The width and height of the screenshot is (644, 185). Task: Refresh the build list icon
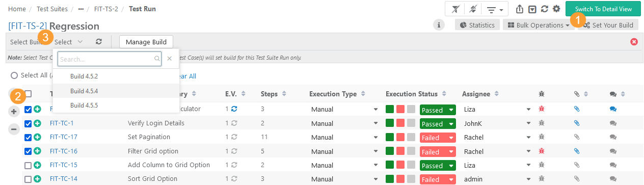click(99, 42)
